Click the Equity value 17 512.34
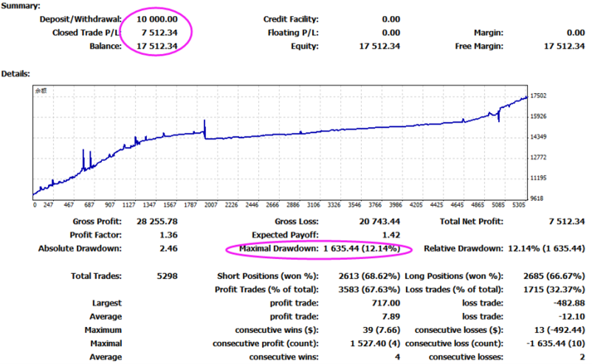 [x=379, y=46]
